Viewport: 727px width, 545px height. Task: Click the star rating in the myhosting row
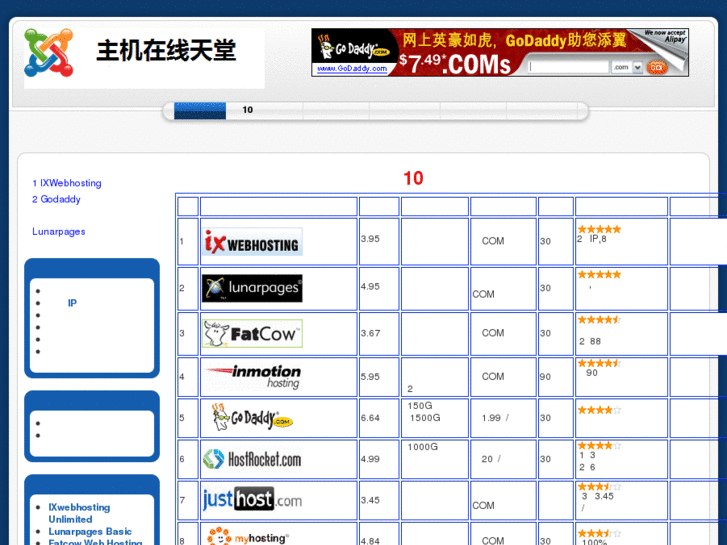pos(599,533)
